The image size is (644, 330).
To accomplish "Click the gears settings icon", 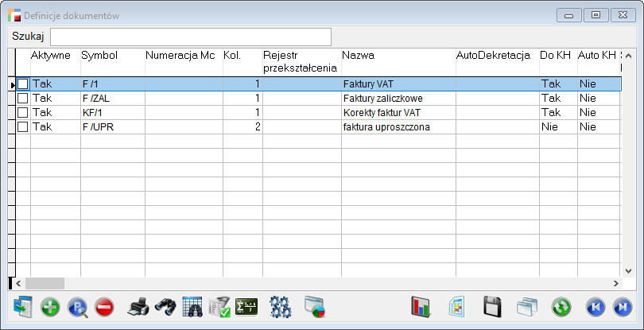I will tap(281, 307).
